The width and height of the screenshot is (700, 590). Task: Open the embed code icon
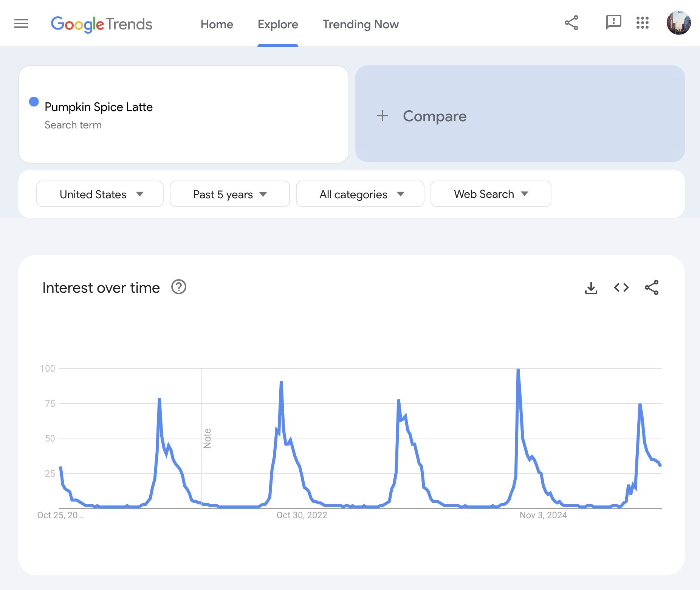click(621, 288)
